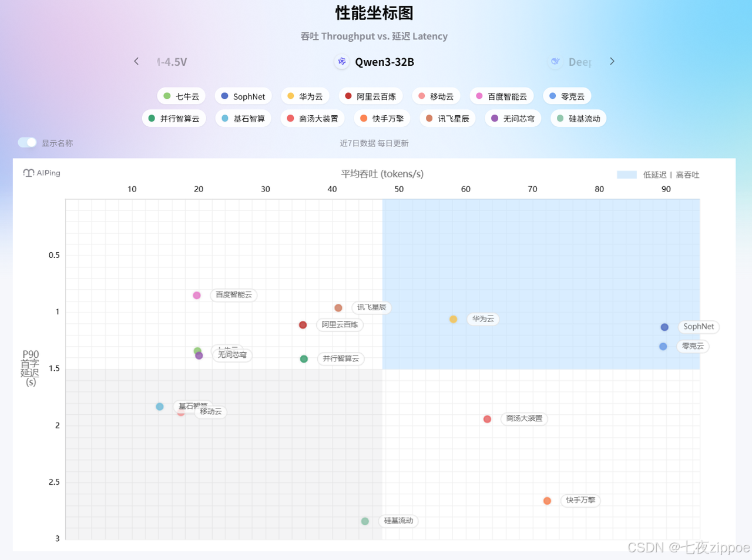Viewport: 752px width, 560px height.
Task: Switch to the partially shown Deep model tab
Action: (x=570, y=62)
